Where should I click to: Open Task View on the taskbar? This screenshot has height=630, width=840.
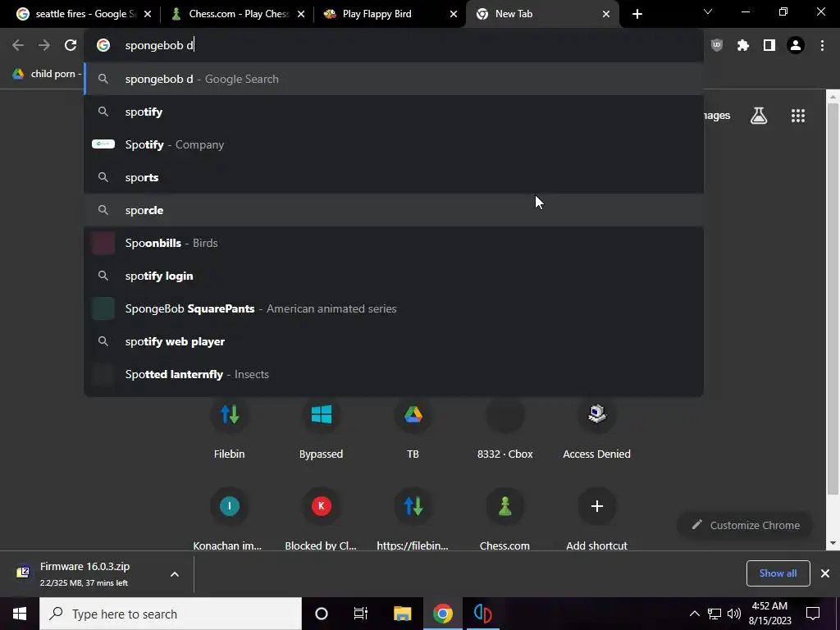(361, 614)
